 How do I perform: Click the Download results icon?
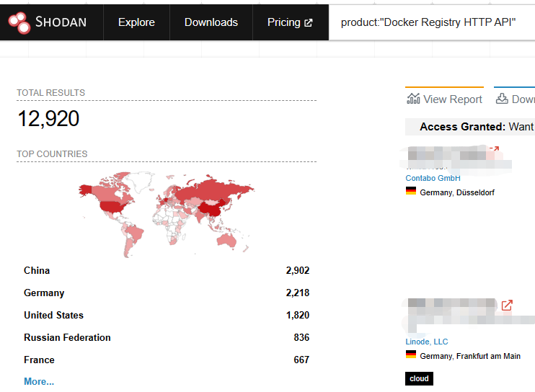tap(502, 99)
